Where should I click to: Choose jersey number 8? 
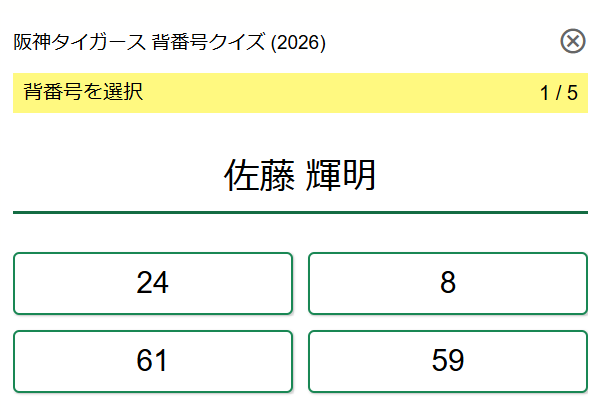[447, 283]
